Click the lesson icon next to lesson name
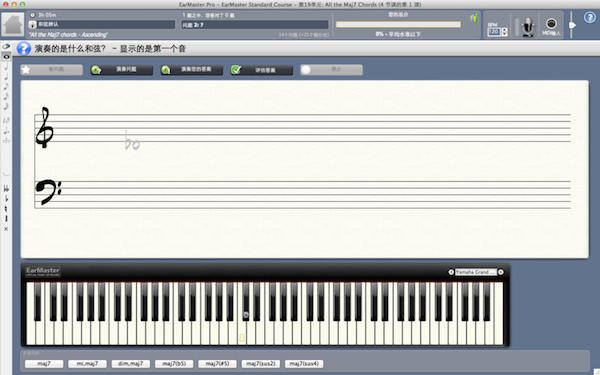Viewport: 600px width, 375px height. click(33, 24)
